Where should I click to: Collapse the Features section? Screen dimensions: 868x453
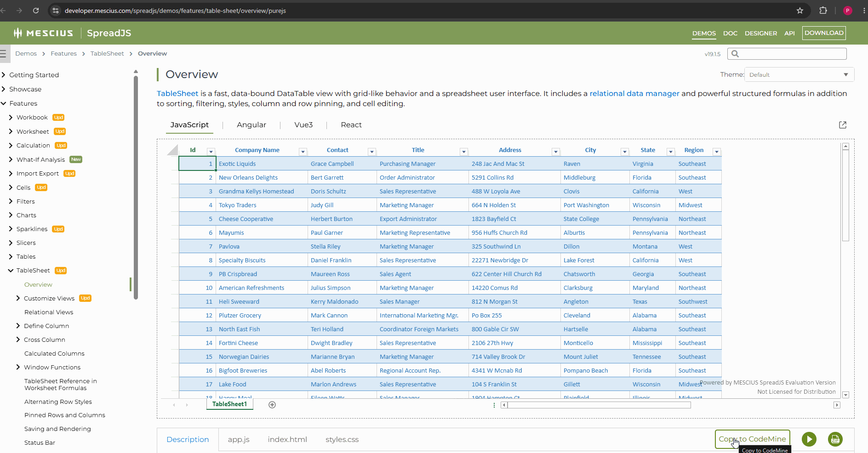[3, 103]
